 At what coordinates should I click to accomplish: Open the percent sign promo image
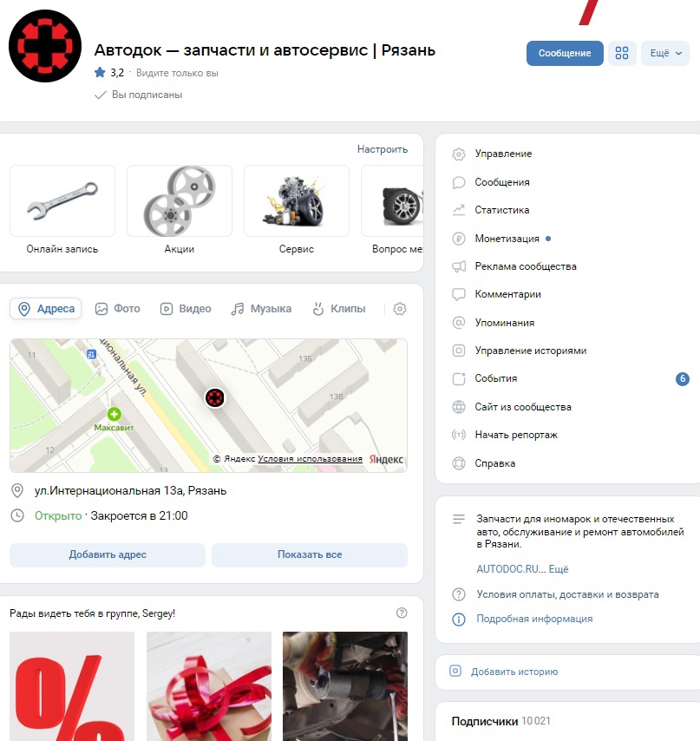(72, 686)
